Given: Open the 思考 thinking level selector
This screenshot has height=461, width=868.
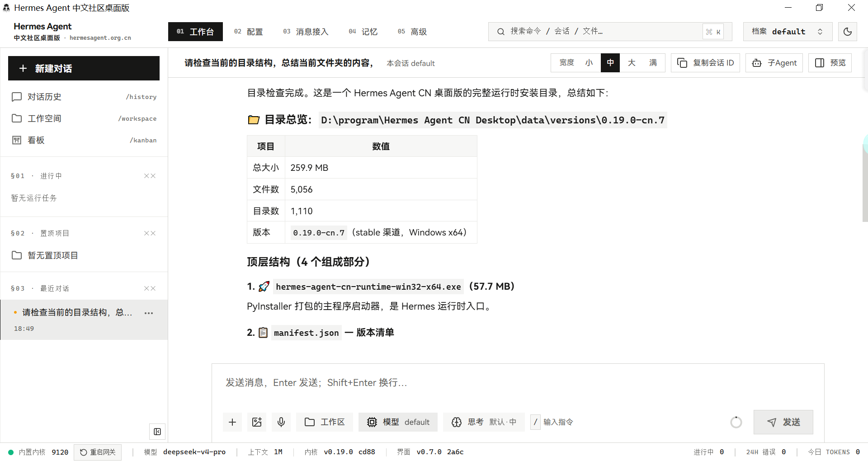Looking at the screenshot, I should 484,422.
